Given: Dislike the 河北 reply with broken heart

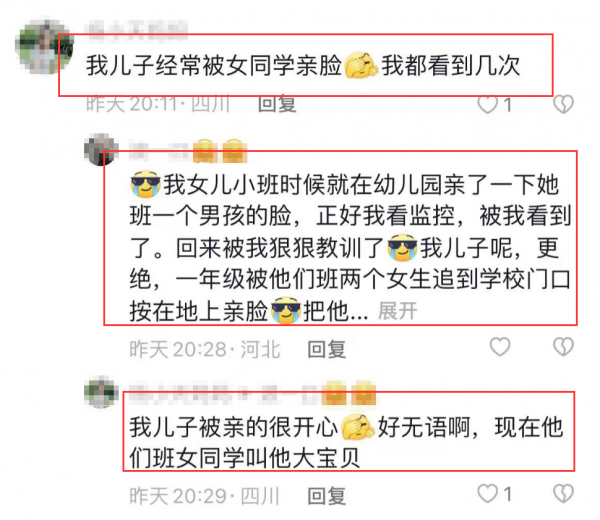Looking at the screenshot, I should (563, 347).
